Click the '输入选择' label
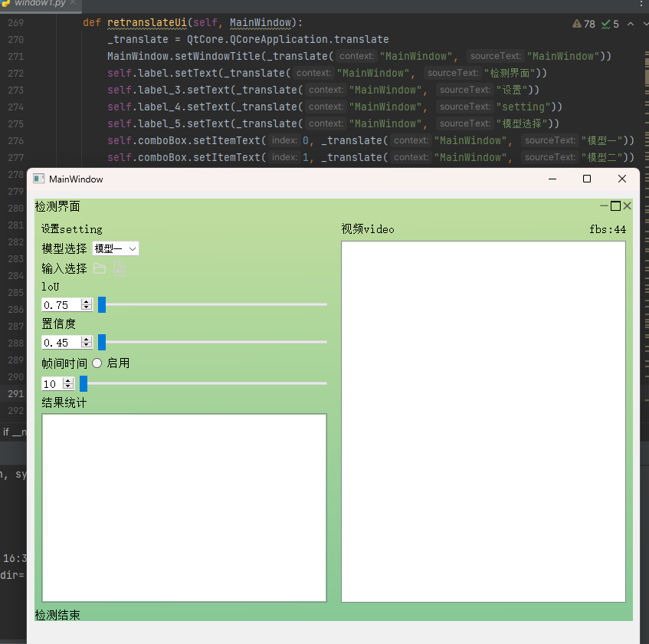The image size is (649, 644). tap(64, 269)
